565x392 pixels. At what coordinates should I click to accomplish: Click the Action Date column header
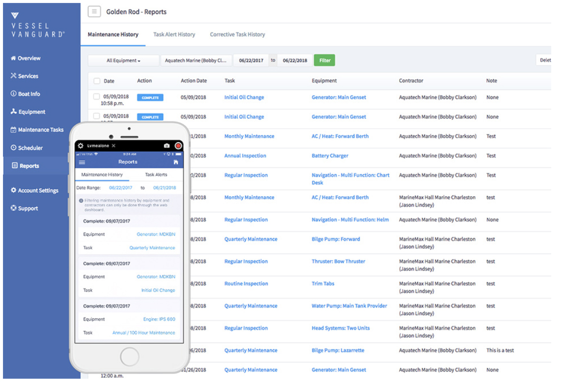194,81
